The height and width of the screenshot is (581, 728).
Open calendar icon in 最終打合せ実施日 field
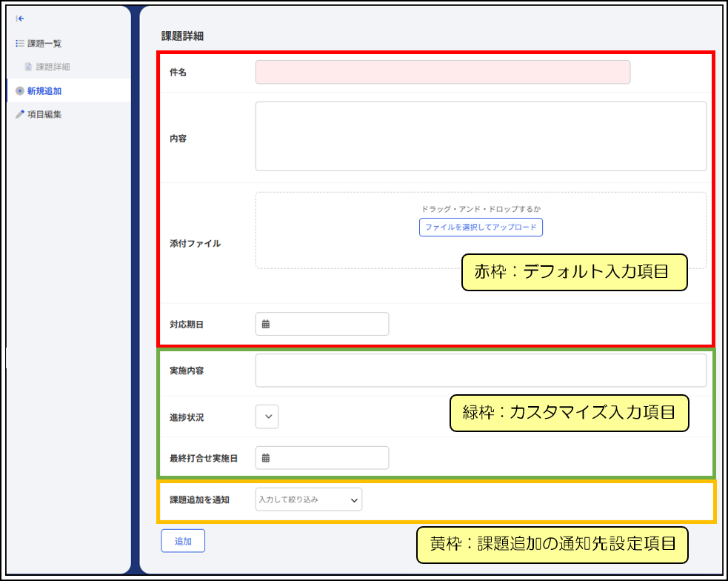(266, 458)
